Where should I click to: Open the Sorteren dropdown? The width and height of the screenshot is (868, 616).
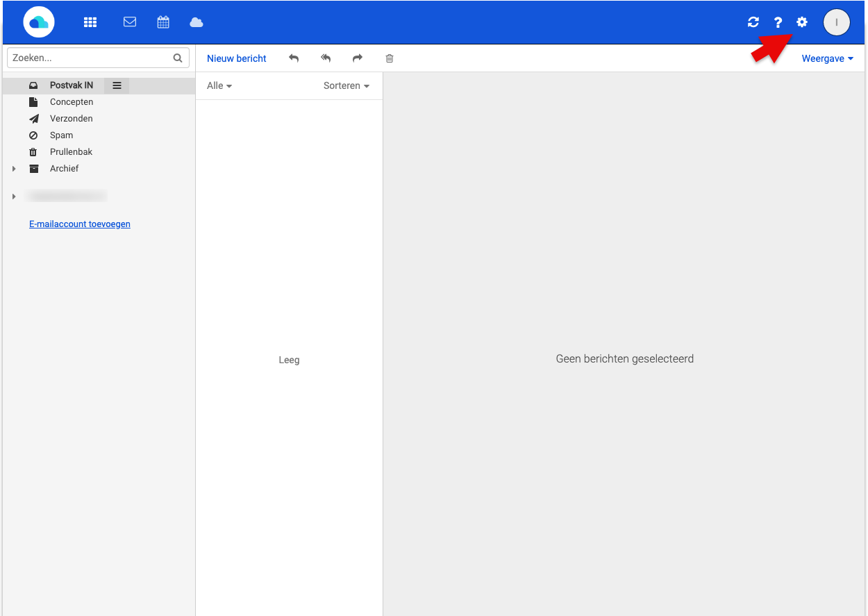click(x=346, y=85)
